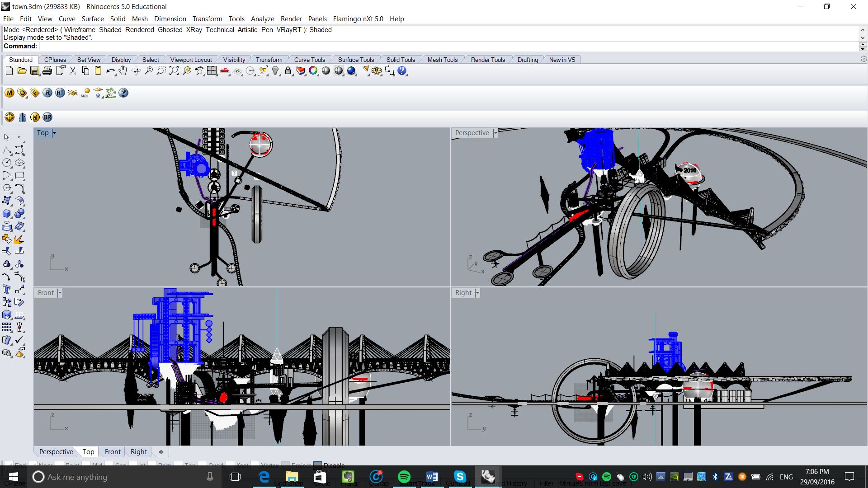The width and height of the screenshot is (868, 488).
Task: Open Spotify from the taskbar
Action: pyautogui.click(x=404, y=477)
